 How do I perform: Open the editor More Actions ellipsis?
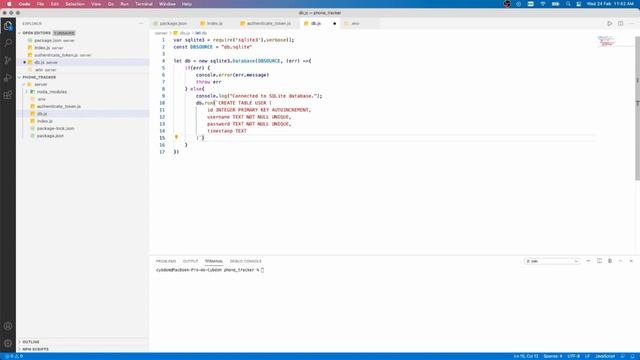tap(631, 24)
